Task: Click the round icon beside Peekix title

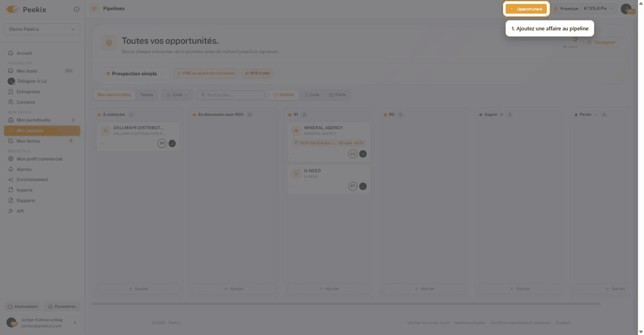Action: pos(76,9)
